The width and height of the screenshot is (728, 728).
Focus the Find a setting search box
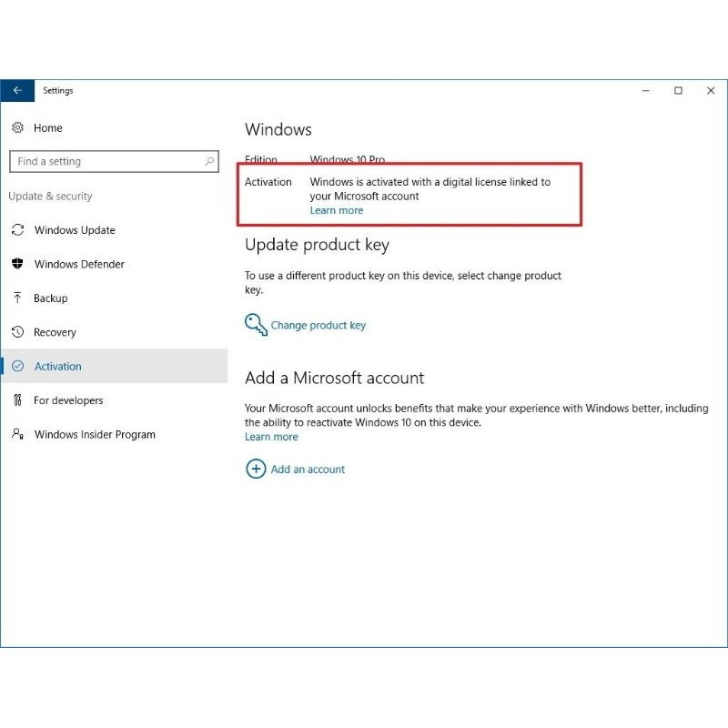coord(105,162)
